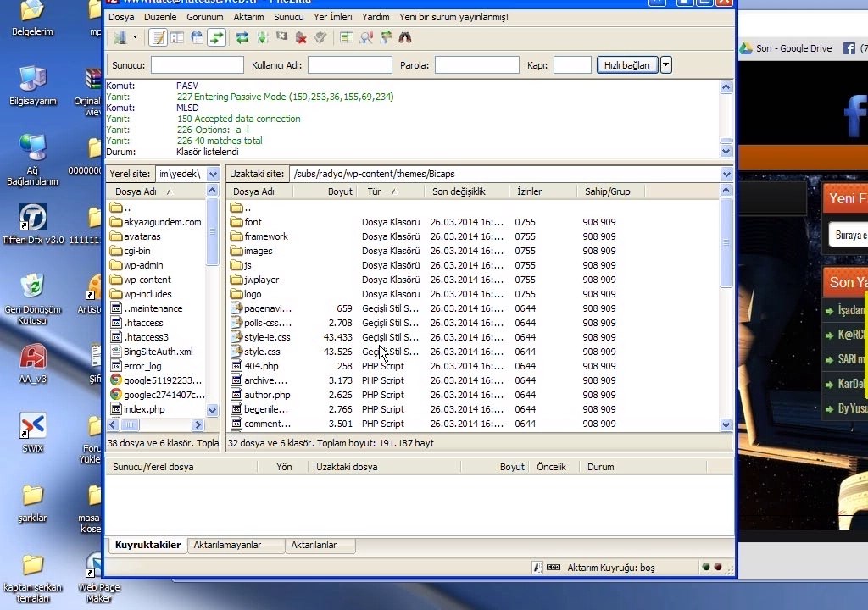868x610 pixels.
Task: Click the synchronized browsing toolbar icon
Action: click(x=386, y=37)
